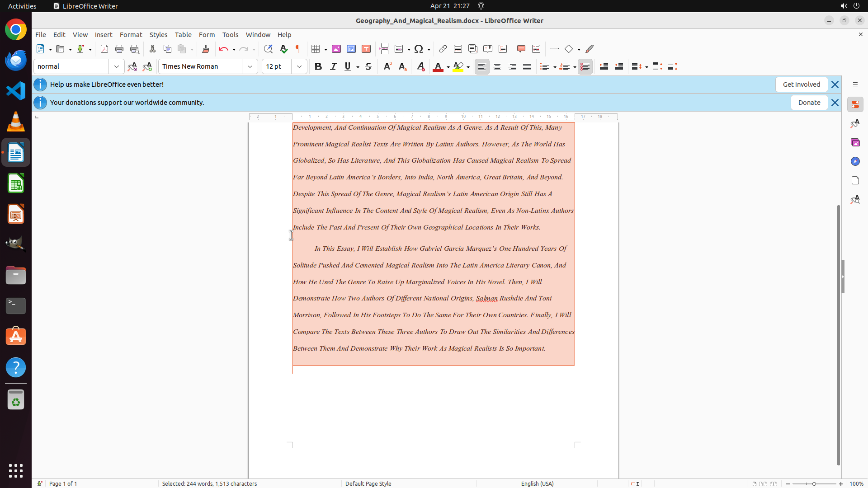The image size is (868, 488).
Task: Open the Gallery sidebar panel
Action: [855, 142]
